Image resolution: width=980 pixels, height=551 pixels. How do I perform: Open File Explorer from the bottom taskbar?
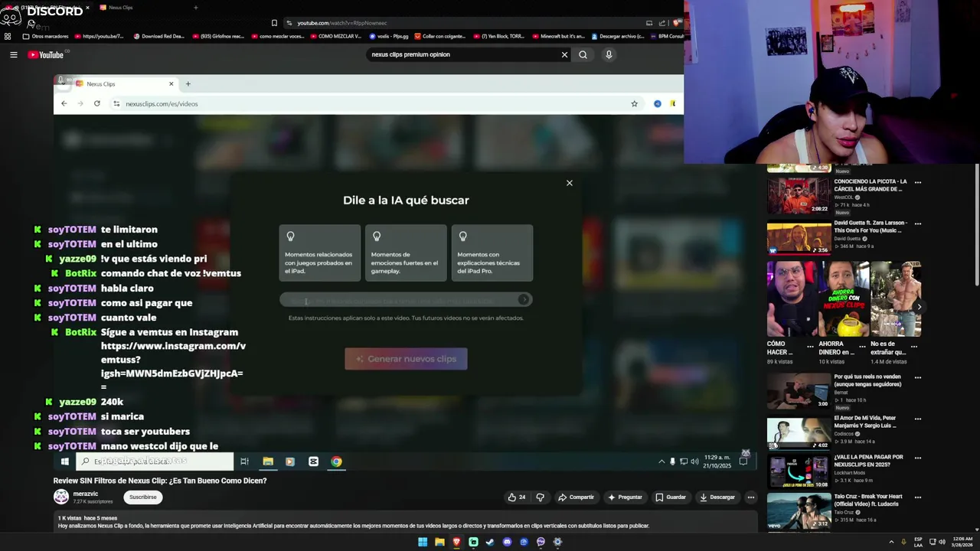439,542
